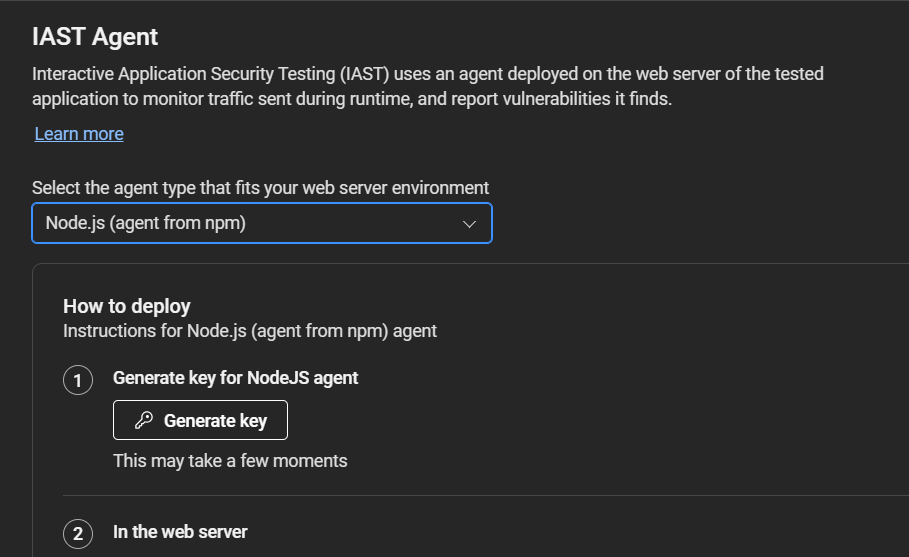Click the IAST Agent page heading

click(95, 37)
